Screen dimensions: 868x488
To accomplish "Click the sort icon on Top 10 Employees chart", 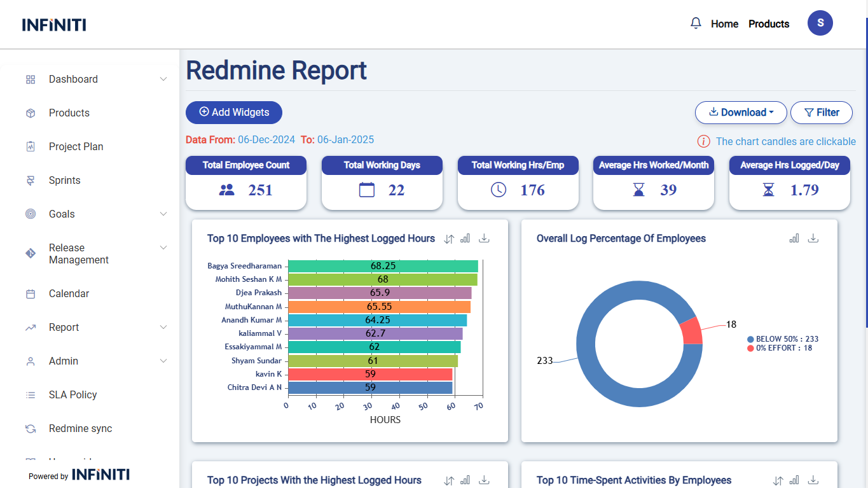I will coord(449,239).
